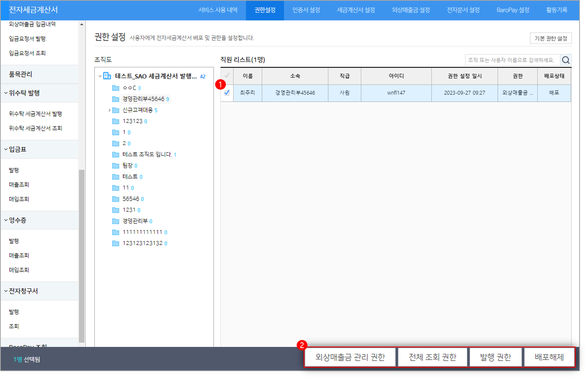The width and height of the screenshot is (588, 380).
Task: Open 품목관리 in sidebar
Action: click(21, 74)
